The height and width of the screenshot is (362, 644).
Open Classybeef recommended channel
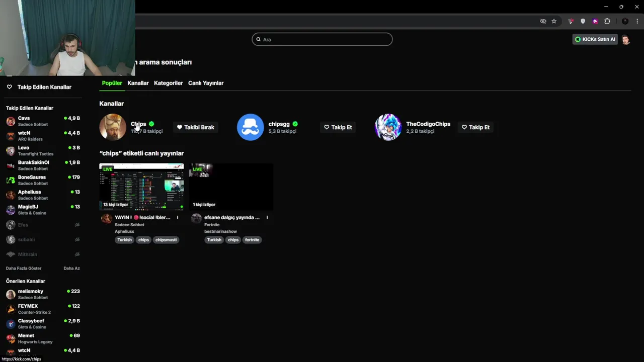pyautogui.click(x=43, y=324)
